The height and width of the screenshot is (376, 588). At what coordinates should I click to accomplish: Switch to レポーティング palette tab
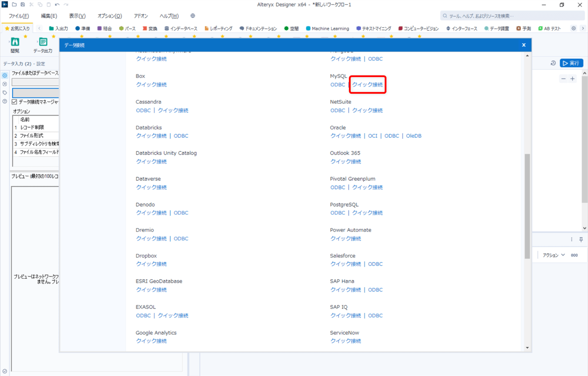click(218, 28)
